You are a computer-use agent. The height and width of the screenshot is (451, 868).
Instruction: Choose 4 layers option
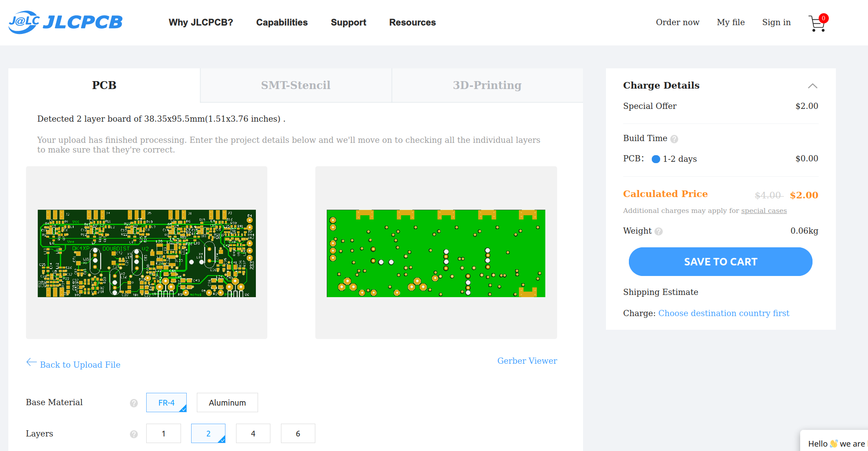tap(253, 433)
